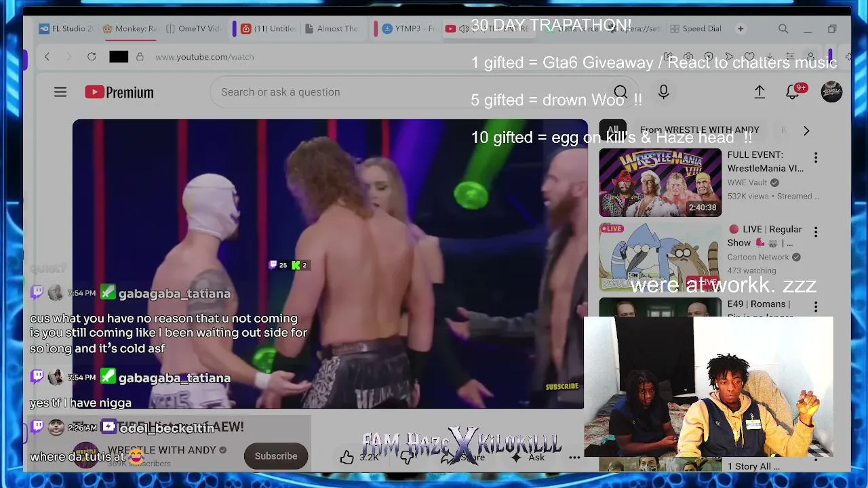The image size is (868, 488).
Task: Open the WRESTLE WITH ANDY channel name
Action: pyautogui.click(x=161, y=450)
